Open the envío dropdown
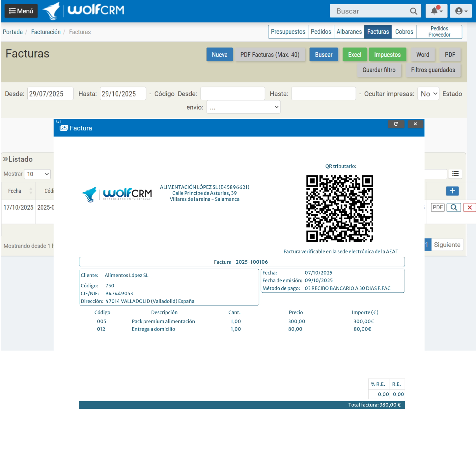 243,107
